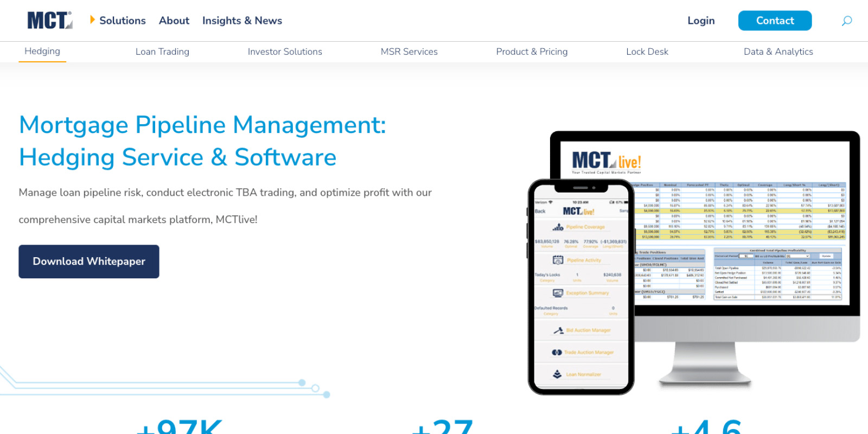This screenshot has width=868, height=434.
Task: Expand the Solutions menu arrow
Action: pos(92,20)
